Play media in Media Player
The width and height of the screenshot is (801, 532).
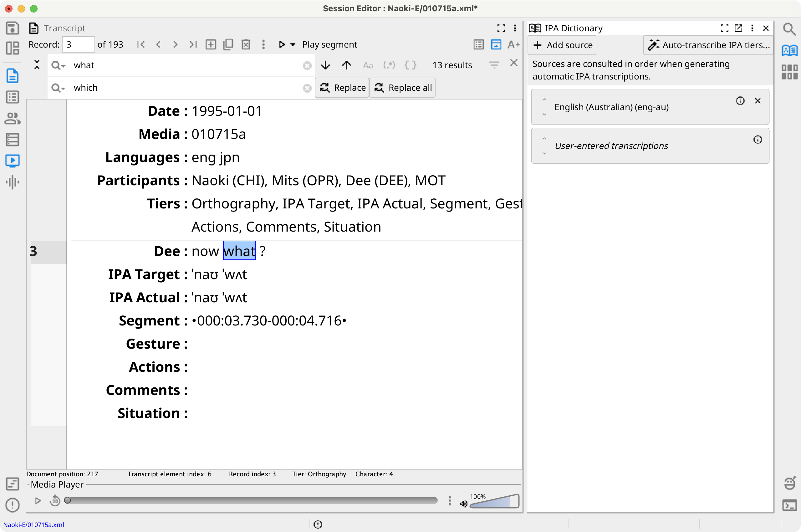click(38, 500)
